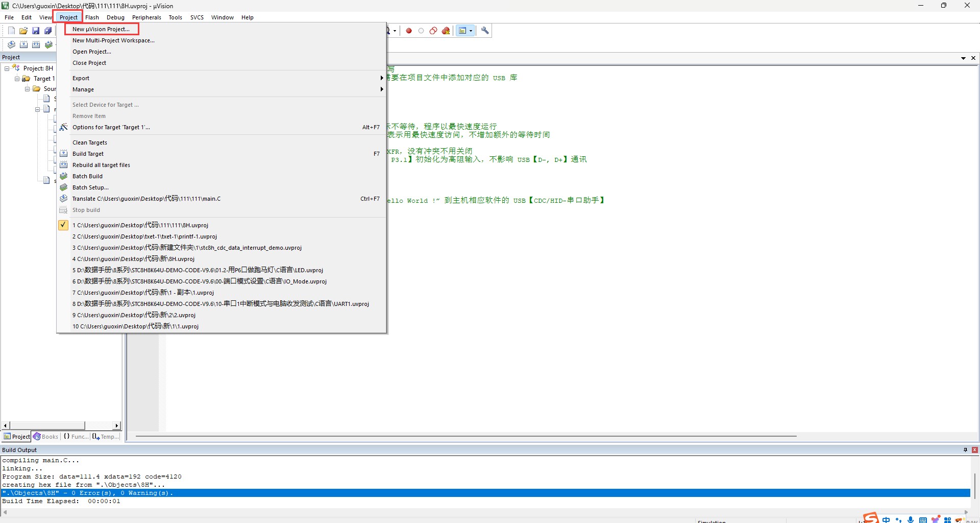The width and height of the screenshot is (980, 523).
Task: Expand the Manage submenu
Action: click(222, 89)
